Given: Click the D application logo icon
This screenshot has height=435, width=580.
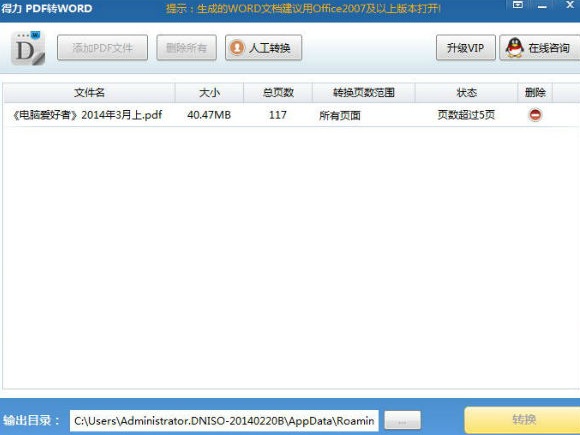Looking at the screenshot, I should 28,48.
